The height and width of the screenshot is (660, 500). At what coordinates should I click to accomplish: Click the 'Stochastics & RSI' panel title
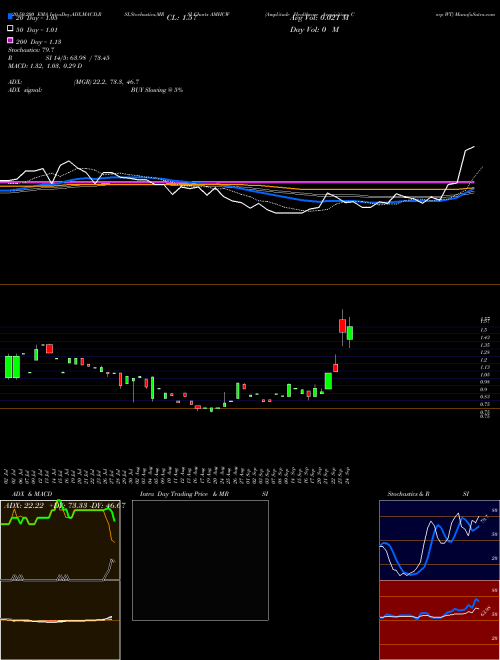428,494
